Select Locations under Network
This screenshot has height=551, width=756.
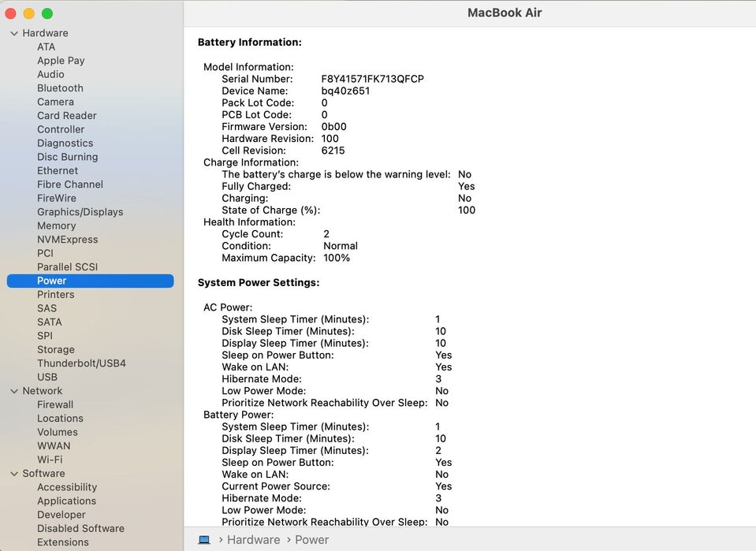pyautogui.click(x=60, y=419)
